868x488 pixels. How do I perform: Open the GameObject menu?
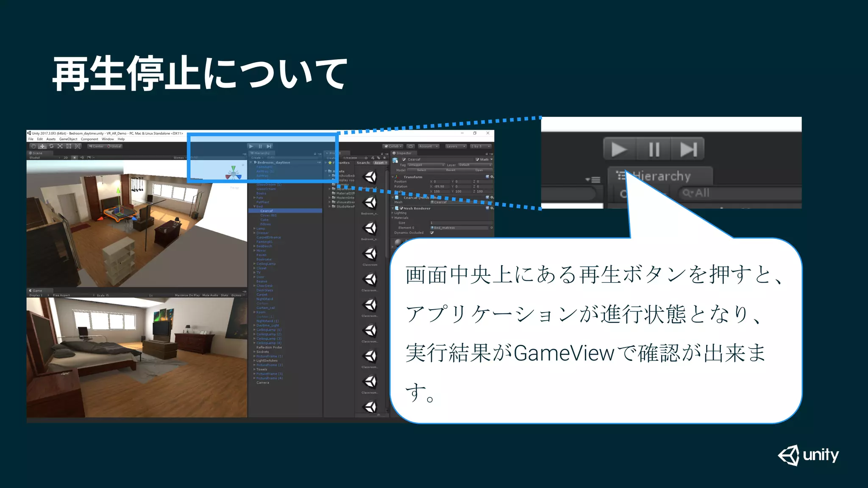(x=68, y=139)
